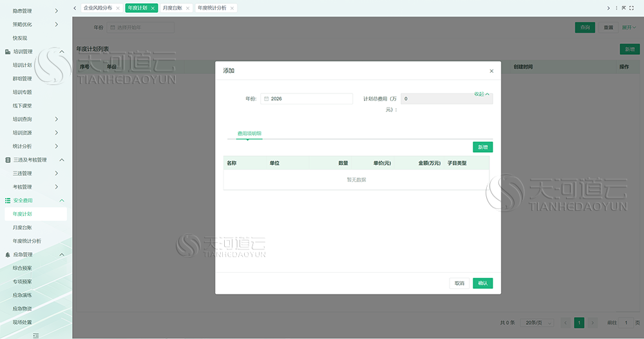Screen dimensions: 644x339
Task: Open 应急演练 in the sidebar
Action: (22, 295)
